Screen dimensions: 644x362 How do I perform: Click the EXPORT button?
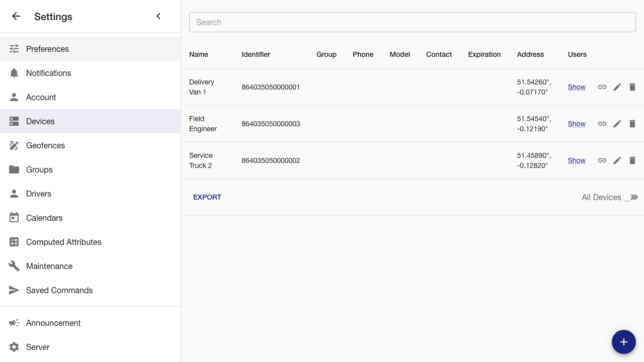tap(207, 197)
